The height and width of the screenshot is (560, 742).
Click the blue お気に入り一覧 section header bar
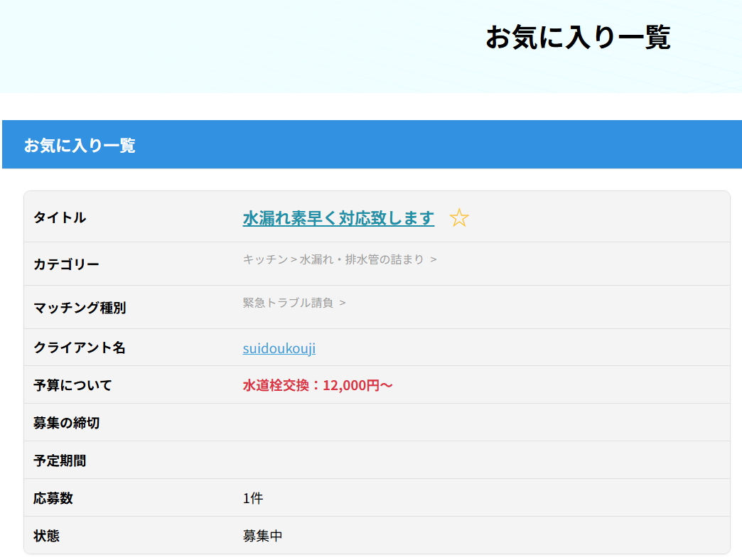click(x=371, y=145)
